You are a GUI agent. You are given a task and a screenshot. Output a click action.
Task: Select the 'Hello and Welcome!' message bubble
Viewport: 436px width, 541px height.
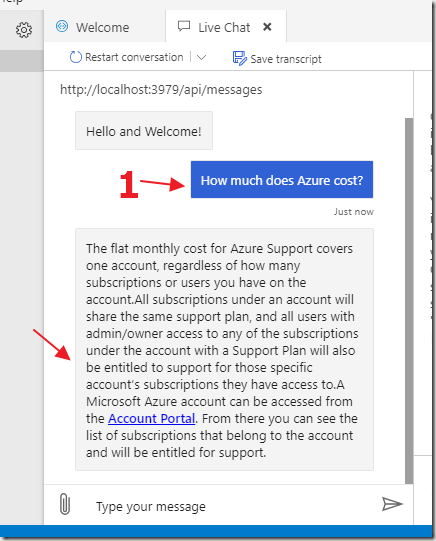pyautogui.click(x=144, y=131)
